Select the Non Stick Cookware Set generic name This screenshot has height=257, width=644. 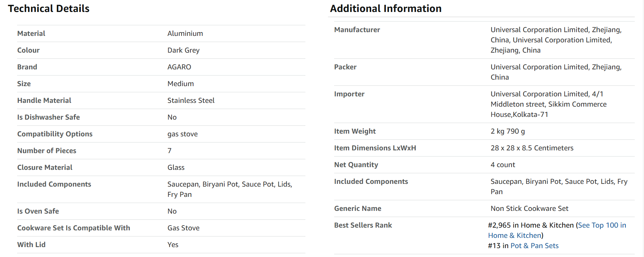(x=529, y=208)
